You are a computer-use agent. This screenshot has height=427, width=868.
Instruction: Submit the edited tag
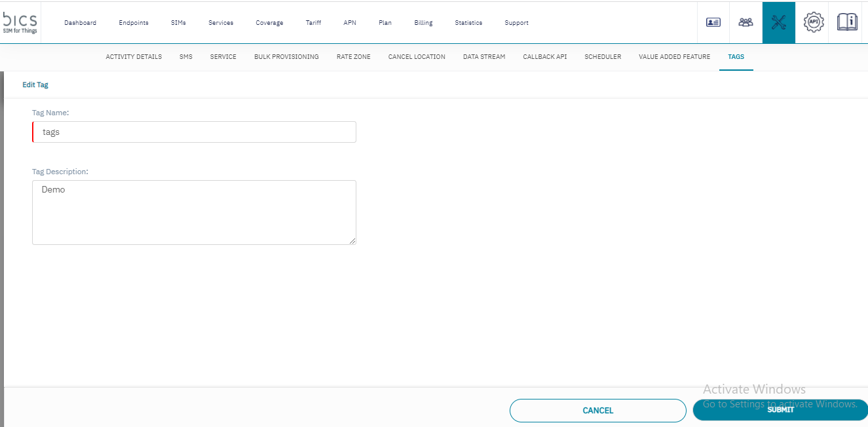point(780,410)
